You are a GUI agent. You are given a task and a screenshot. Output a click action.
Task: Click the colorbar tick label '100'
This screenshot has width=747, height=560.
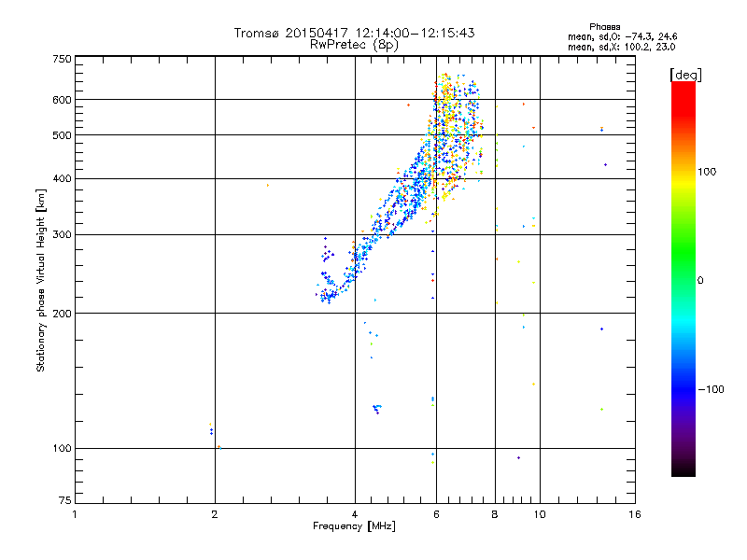(707, 172)
